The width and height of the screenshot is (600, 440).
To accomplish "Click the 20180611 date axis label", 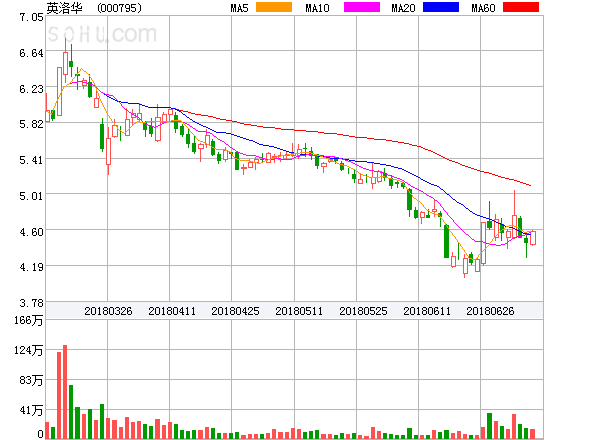I will [427, 311].
